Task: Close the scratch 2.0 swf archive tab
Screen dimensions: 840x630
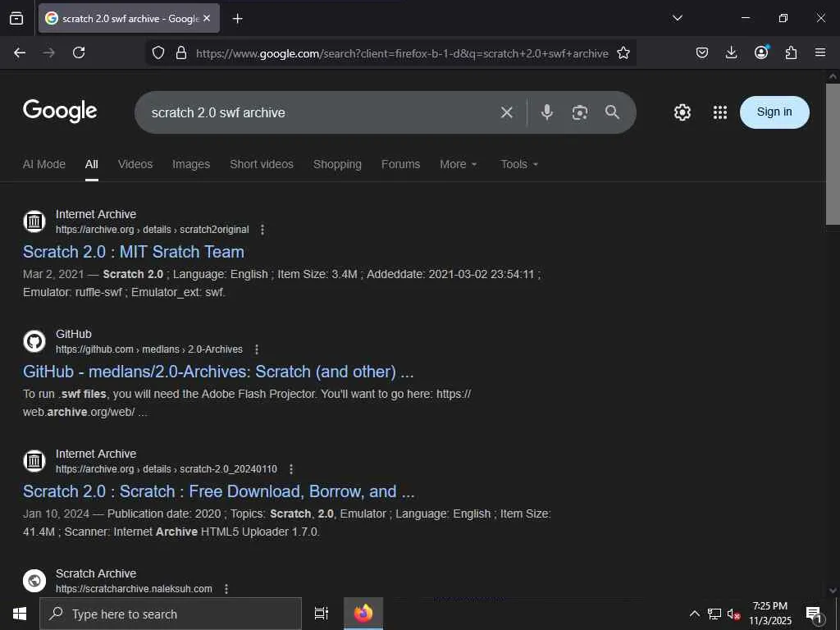Action: pos(207,18)
